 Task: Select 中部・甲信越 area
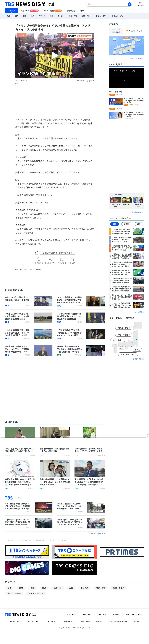(x=123, y=335)
